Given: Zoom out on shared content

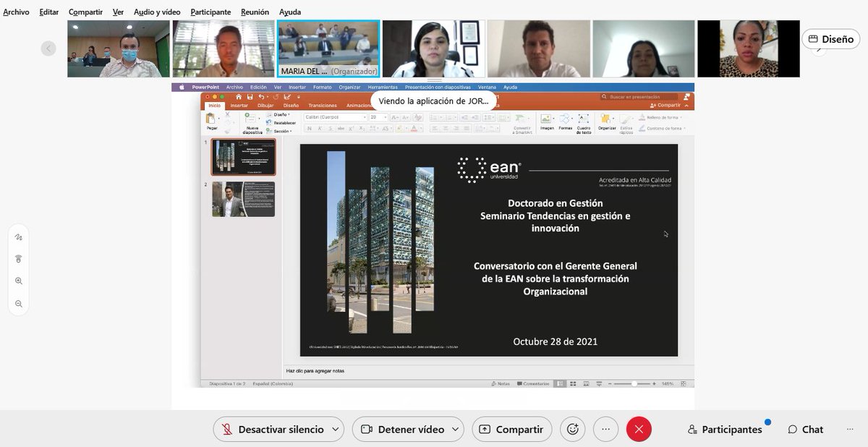Looking at the screenshot, I should (x=19, y=304).
